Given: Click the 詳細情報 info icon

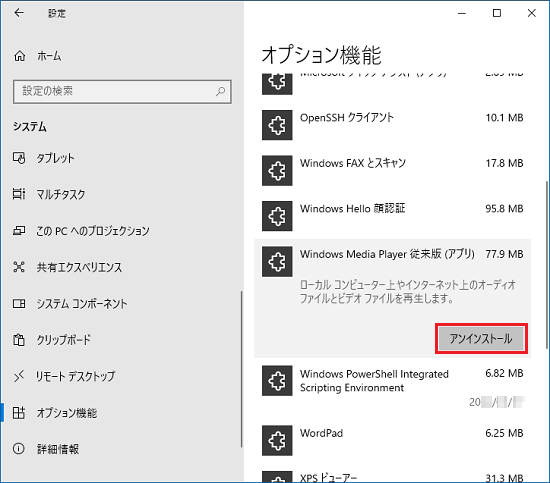Looking at the screenshot, I should [x=19, y=449].
